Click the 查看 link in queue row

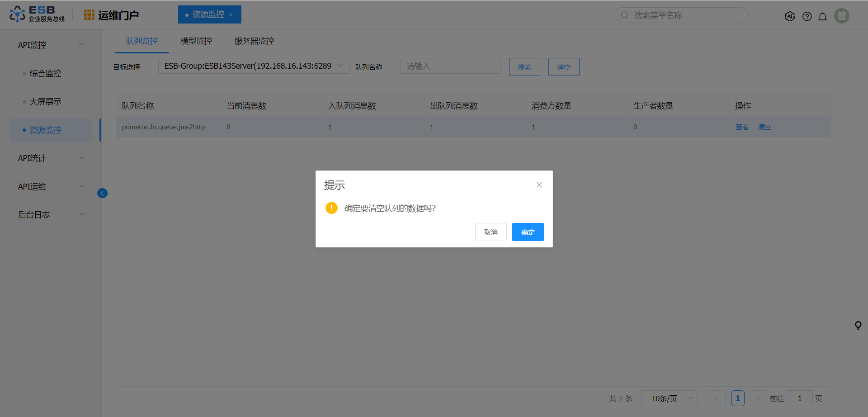(x=742, y=127)
